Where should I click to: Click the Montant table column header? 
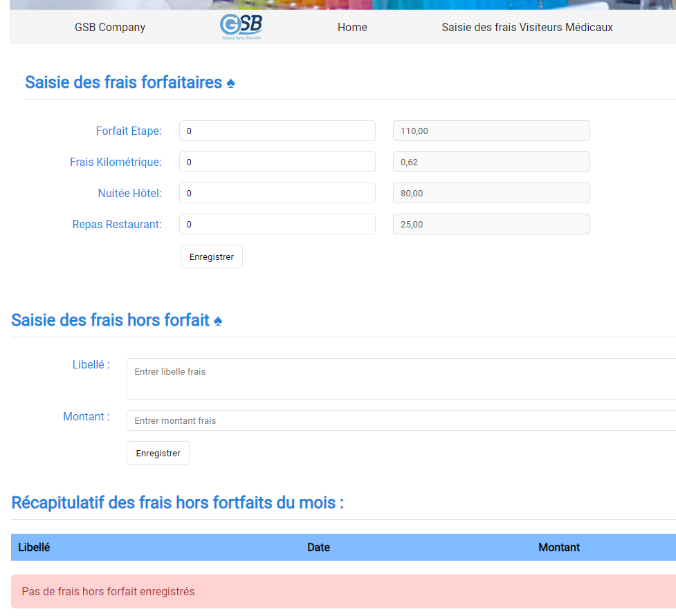558,548
